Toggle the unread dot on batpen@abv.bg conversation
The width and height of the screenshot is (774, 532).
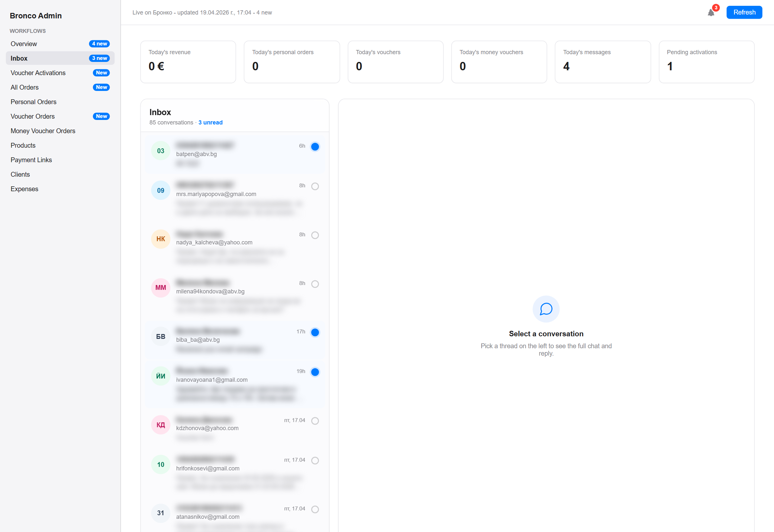click(315, 146)
